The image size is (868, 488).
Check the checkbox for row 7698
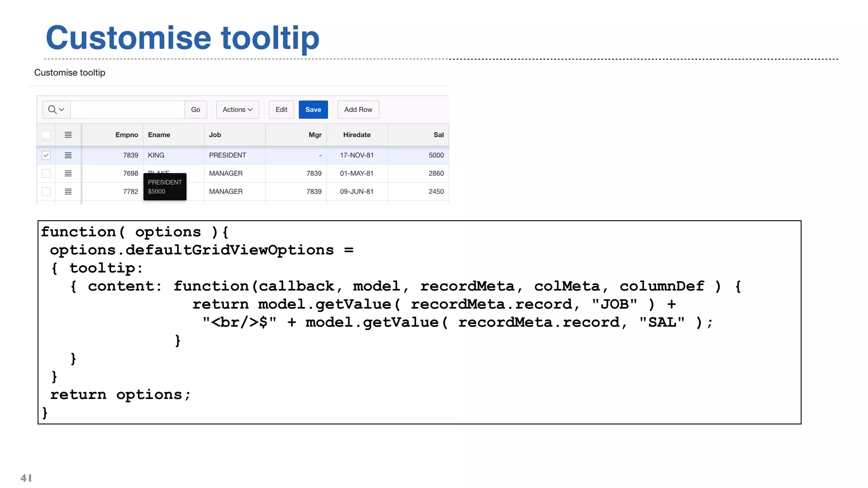point(46,173)
